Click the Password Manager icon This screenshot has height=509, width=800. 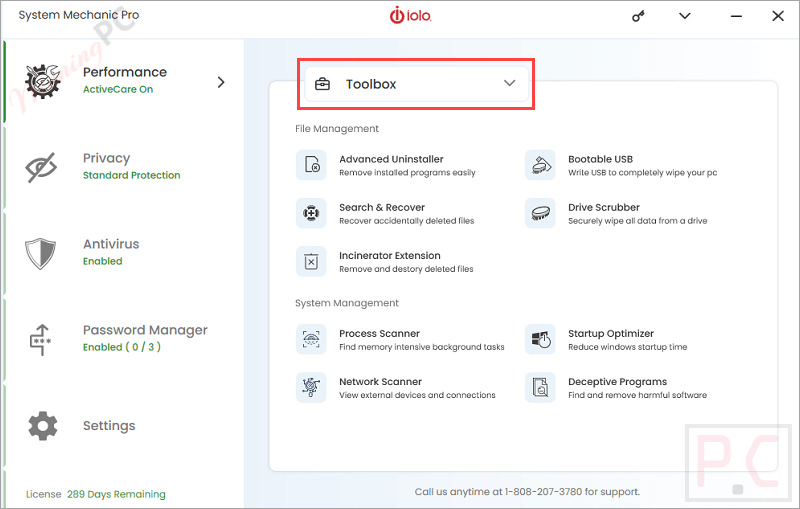[41, 339]
